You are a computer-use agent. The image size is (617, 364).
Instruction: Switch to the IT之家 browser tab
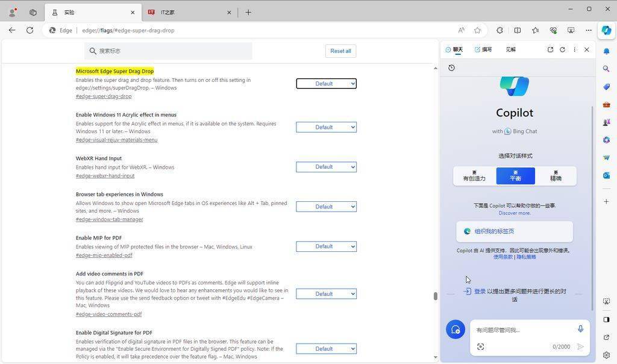tap(187, 12)
